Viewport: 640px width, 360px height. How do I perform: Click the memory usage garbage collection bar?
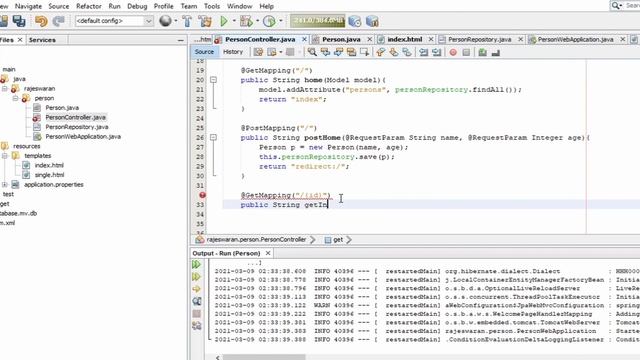318,21
